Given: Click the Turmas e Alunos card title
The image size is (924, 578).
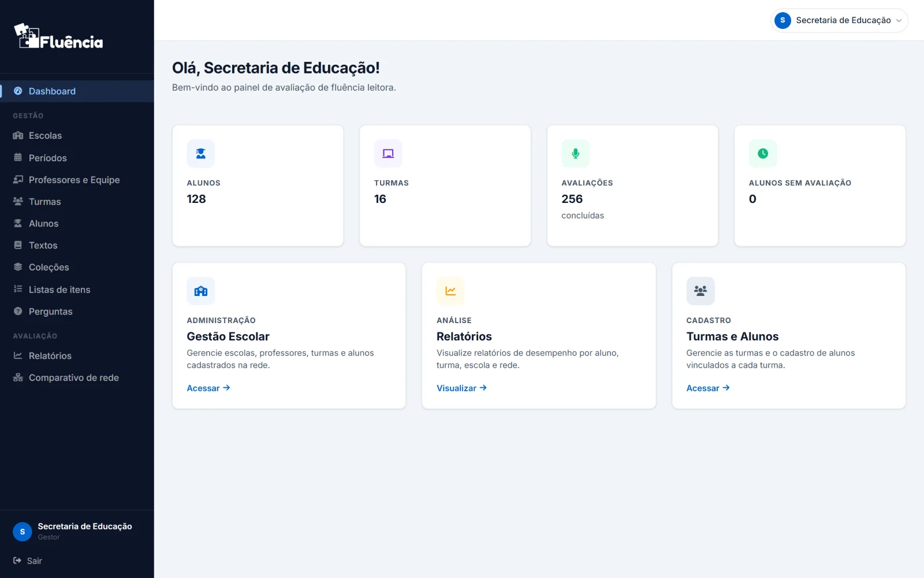Looking at the screenshot, I should (732, 336).
